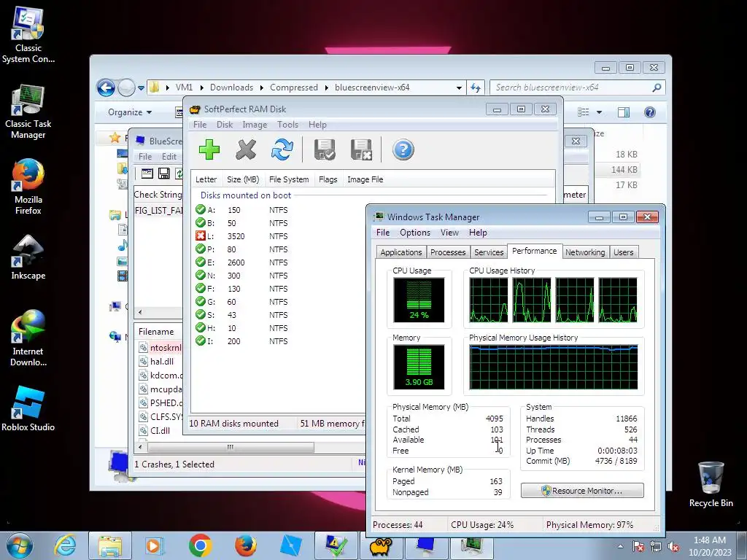Click the arrow after Downloads in address bar
The height and width of the screenshot is (560, 747).
click(262, 87)
